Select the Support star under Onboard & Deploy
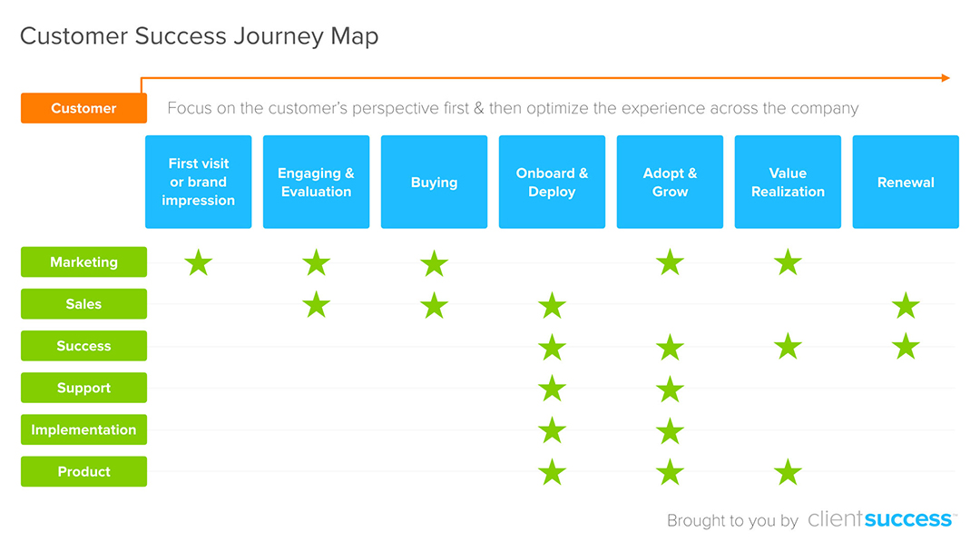The width and height of the screenshot is (980, 552). coord(552,389)
